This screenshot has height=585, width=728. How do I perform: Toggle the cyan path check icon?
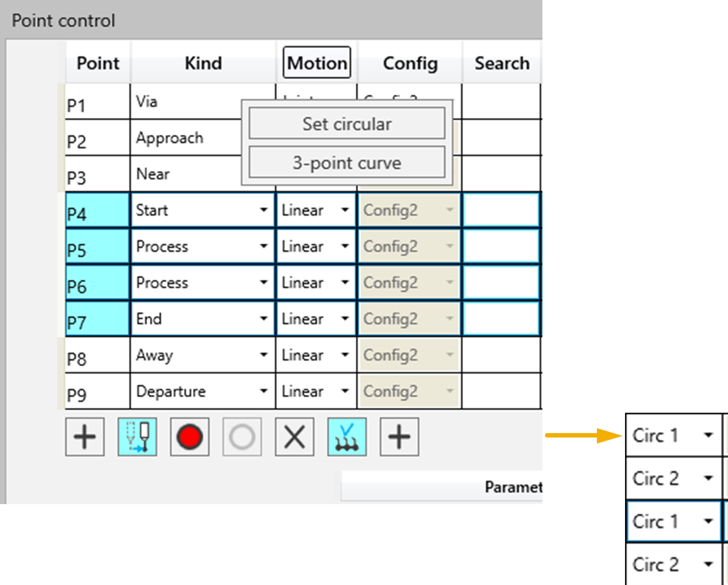pyautogui.click(x=347, y=437)
